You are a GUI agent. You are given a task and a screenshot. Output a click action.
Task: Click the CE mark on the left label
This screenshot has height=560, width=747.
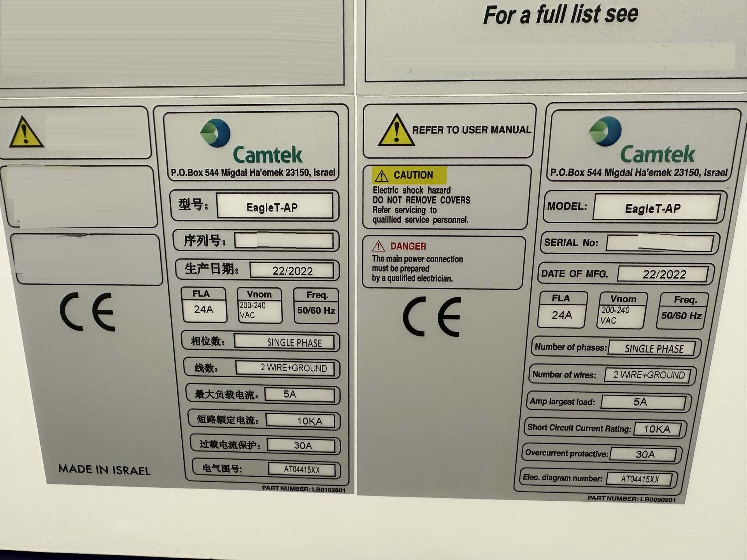coord(88,312)
